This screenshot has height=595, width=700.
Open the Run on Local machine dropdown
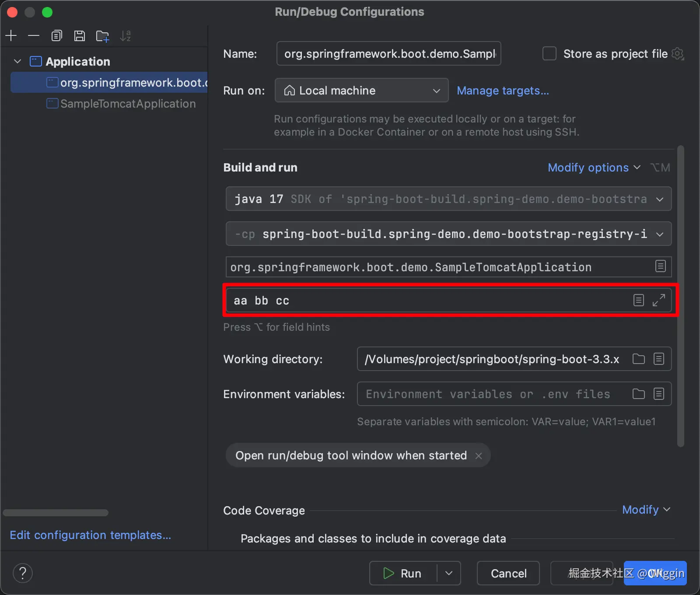coord(361,91)
